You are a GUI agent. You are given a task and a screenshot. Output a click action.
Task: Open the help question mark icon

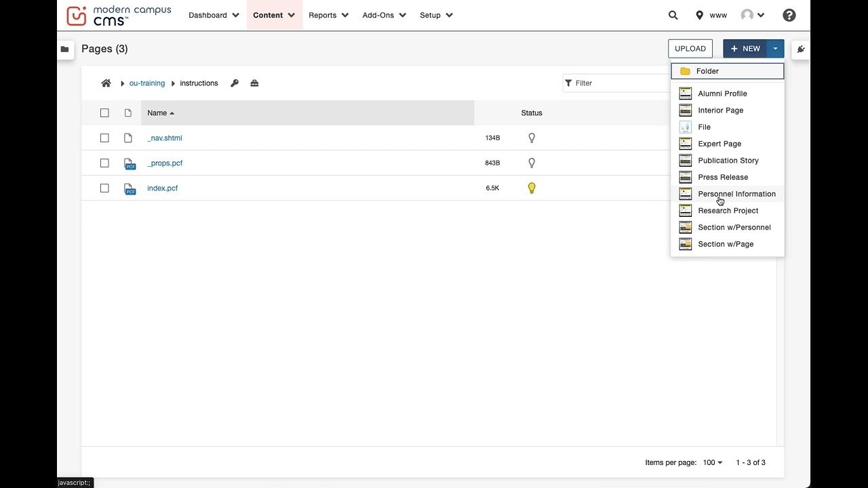click(789, 15)
